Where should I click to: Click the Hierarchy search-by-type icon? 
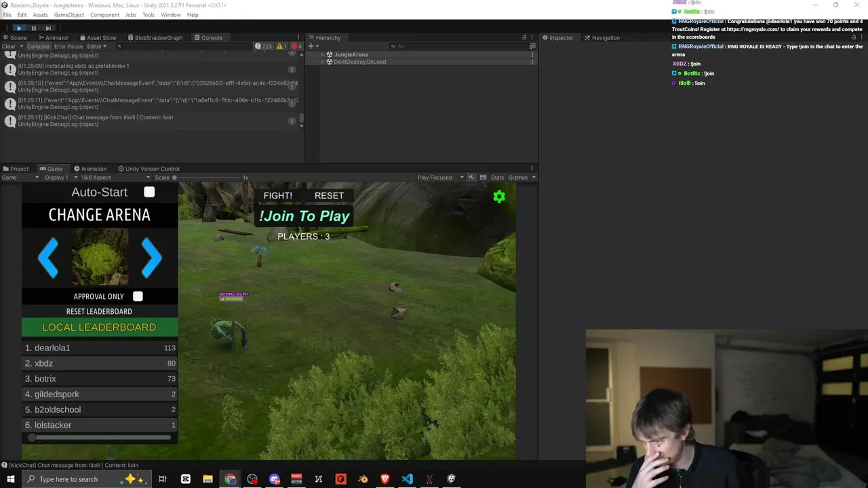tap(533, 46)
